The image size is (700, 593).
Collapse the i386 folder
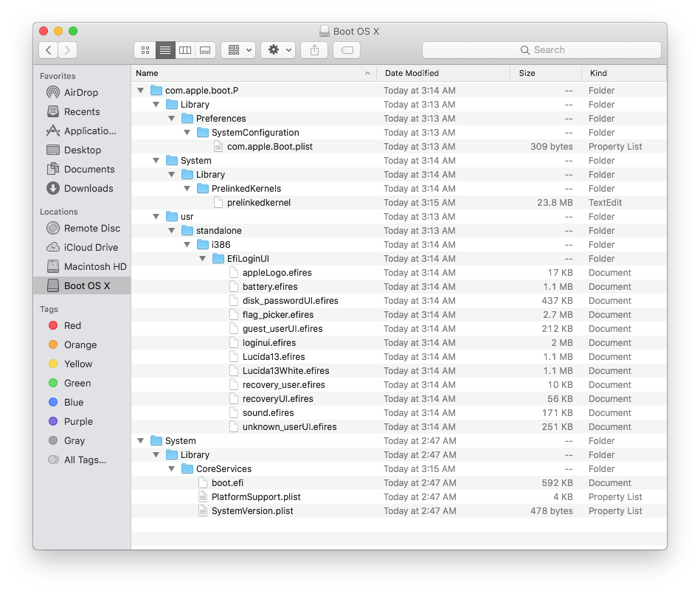(187, 245)
